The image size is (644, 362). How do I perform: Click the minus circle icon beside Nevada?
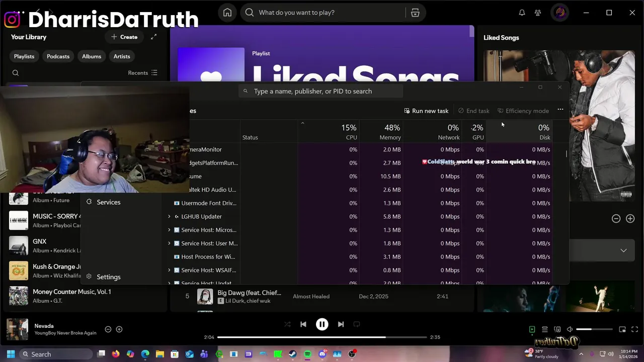(x=108, y=329)
